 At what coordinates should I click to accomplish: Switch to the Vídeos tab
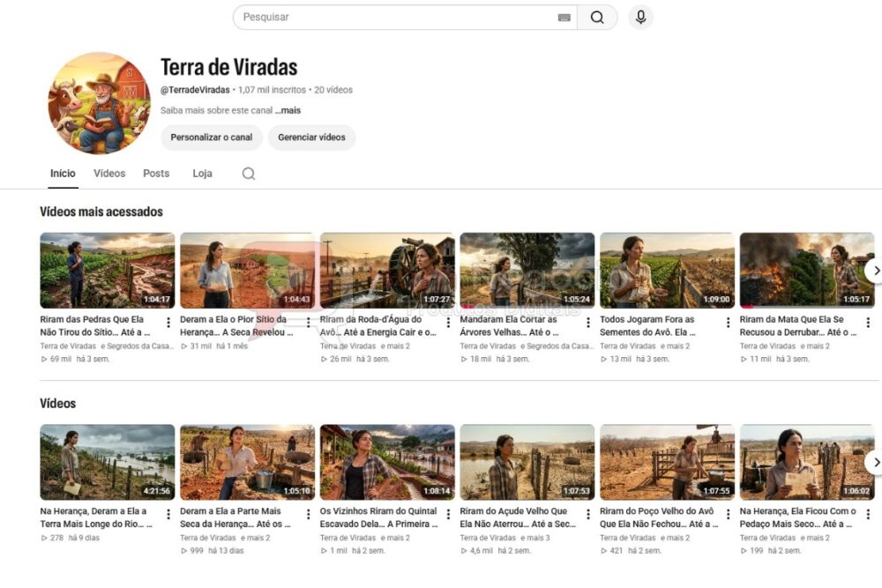[109, 174]
